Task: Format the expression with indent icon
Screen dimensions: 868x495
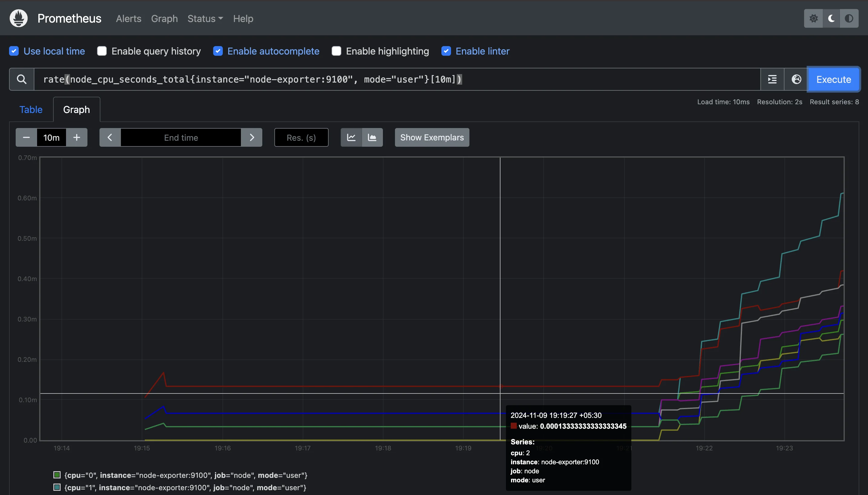Action: coord(772,79)
